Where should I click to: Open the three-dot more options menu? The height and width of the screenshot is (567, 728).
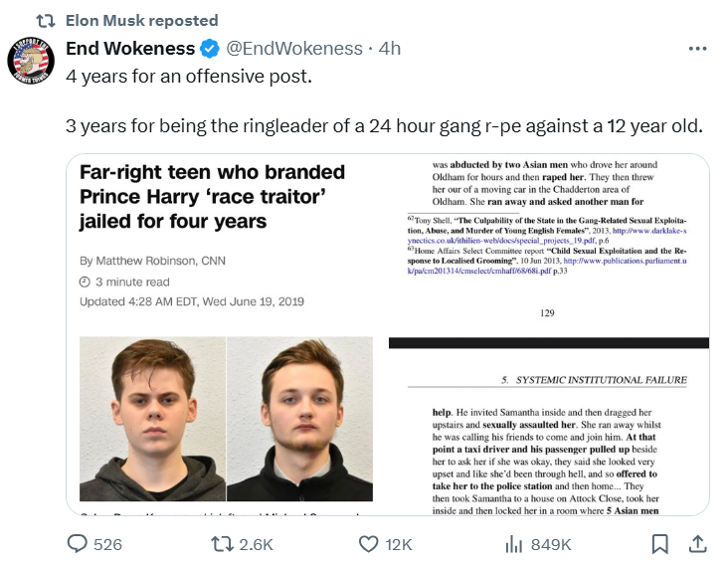coord(697,49)
